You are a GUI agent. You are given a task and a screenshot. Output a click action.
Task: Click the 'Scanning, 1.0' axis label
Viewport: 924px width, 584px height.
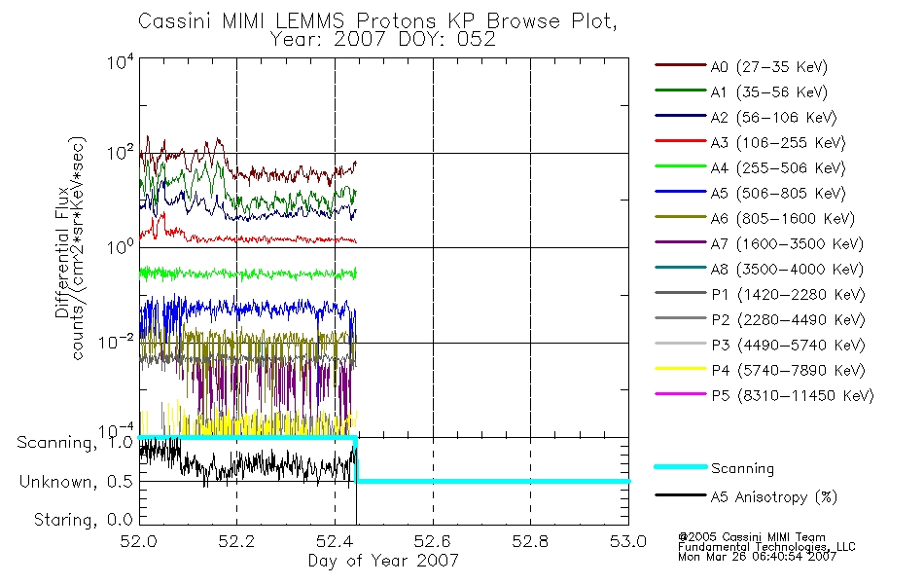tap(75, 443)
